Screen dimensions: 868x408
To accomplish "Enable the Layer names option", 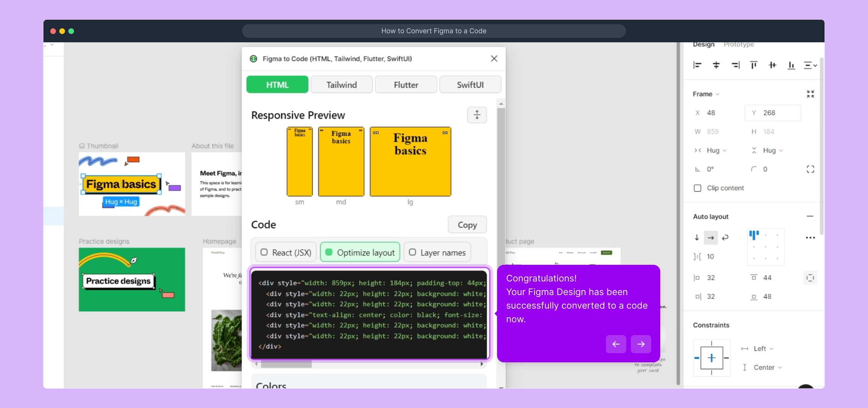I will point(437,252).
